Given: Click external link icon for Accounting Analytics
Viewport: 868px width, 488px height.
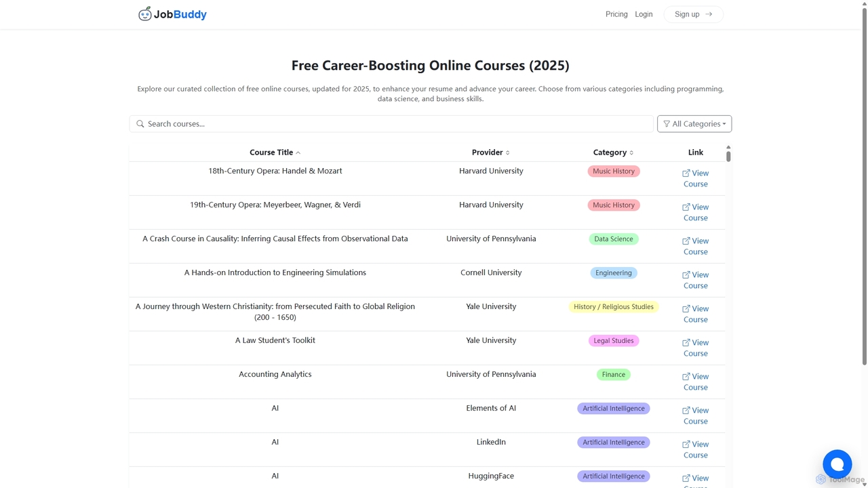Looking at the screenshot, I should coord(686,377).
